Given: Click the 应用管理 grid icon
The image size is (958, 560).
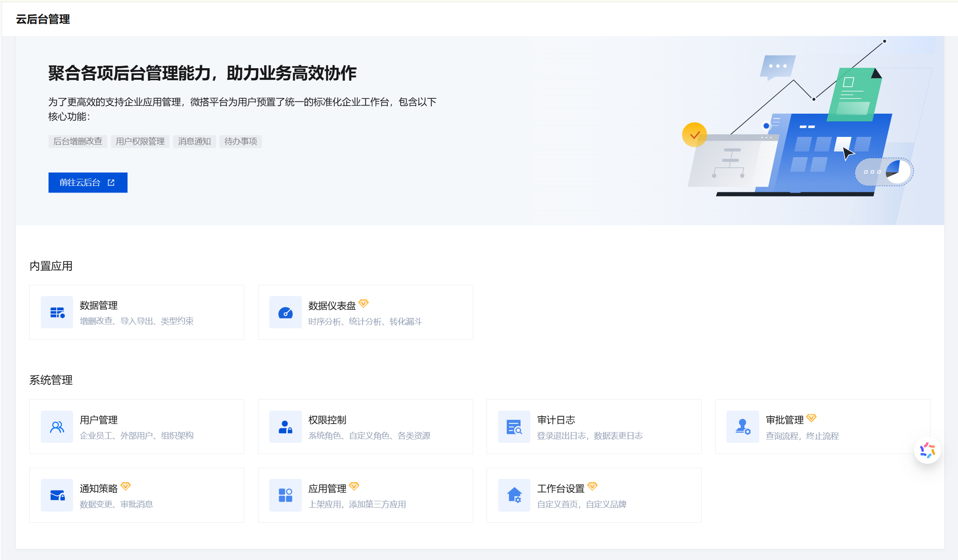Looking at the screenshot, I should click(285, 496).
